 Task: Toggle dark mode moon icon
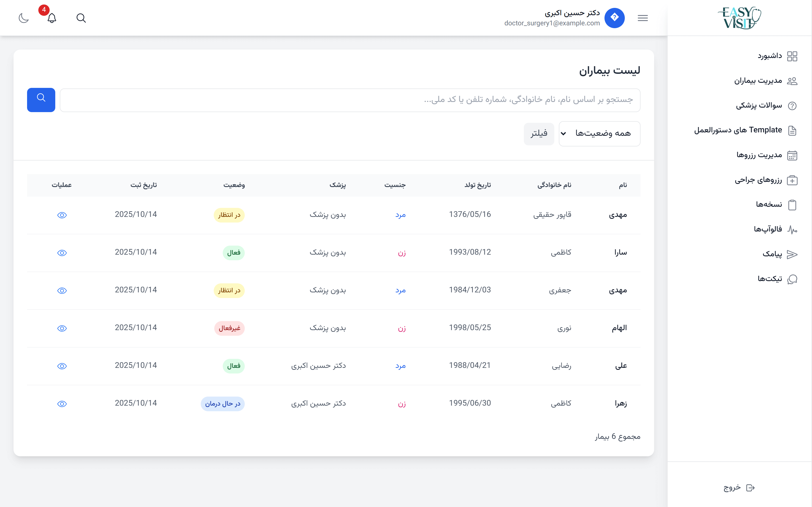pos(23,18)
